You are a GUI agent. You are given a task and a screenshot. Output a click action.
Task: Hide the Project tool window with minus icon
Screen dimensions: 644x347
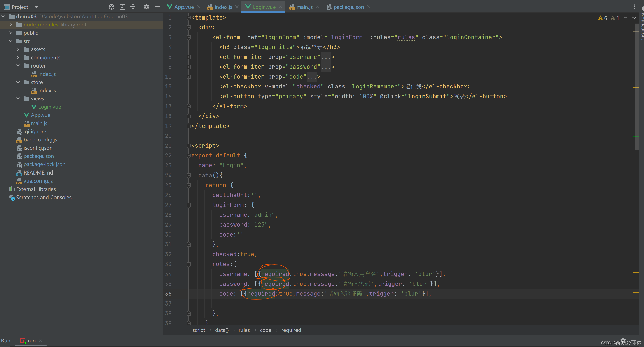tap(157, 7)
